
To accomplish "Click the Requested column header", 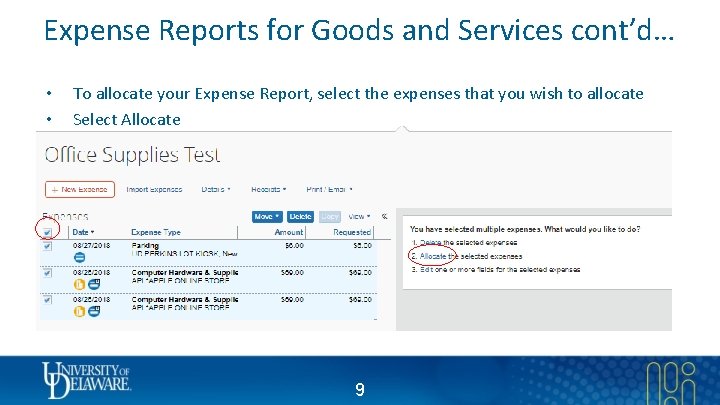I will [x=352, y=232].
